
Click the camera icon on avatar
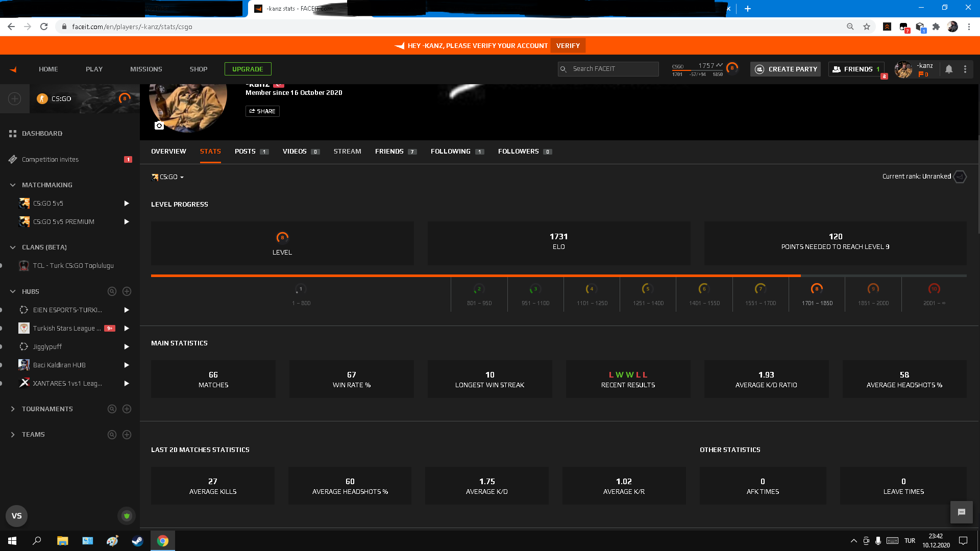(159, 126)
